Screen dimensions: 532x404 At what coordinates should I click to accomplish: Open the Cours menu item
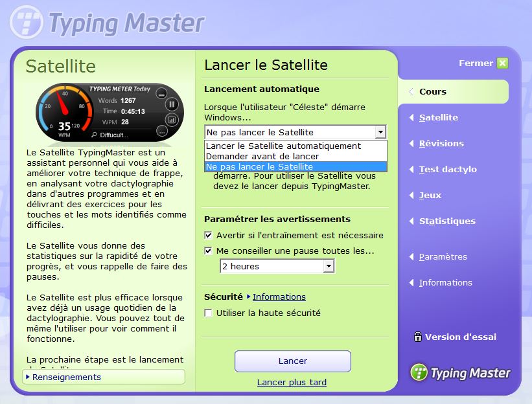[x=454, y=91]
